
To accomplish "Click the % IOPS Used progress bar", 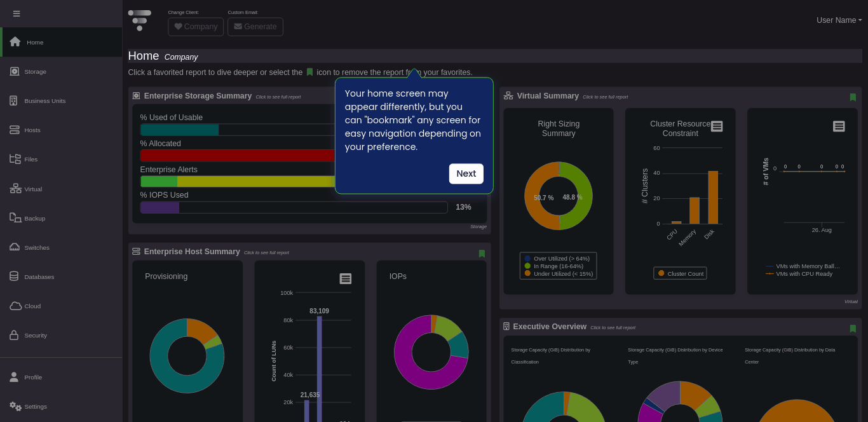I will 294,207.
